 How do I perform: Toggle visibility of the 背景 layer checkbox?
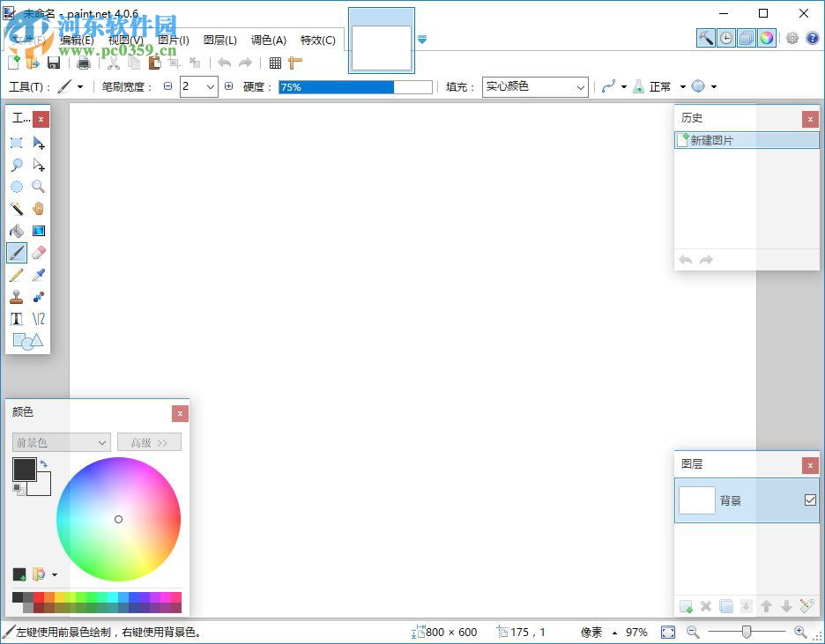pos(810,500)
